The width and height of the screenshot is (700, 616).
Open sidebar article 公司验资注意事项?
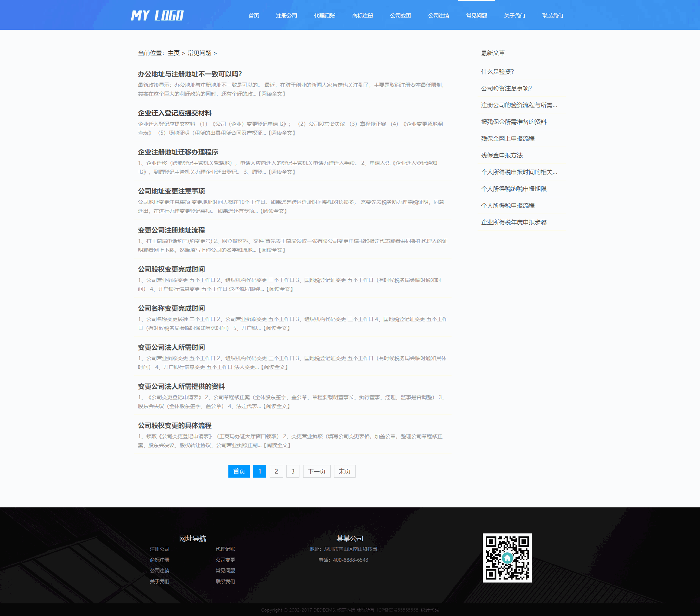(506, 89)
